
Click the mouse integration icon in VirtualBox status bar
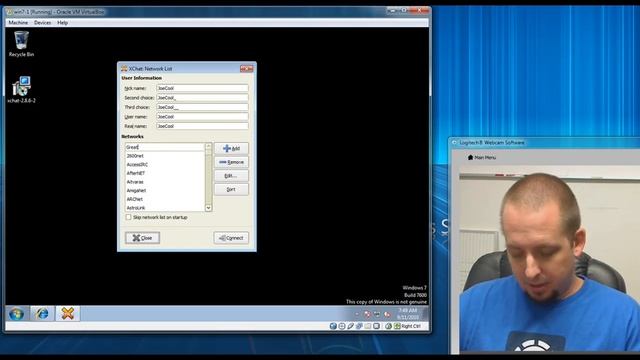click(x=388, y=326)
